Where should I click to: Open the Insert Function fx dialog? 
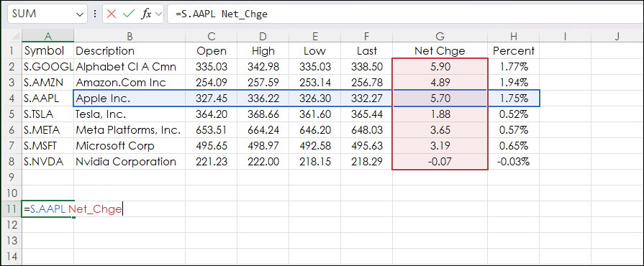click(146, 14)
